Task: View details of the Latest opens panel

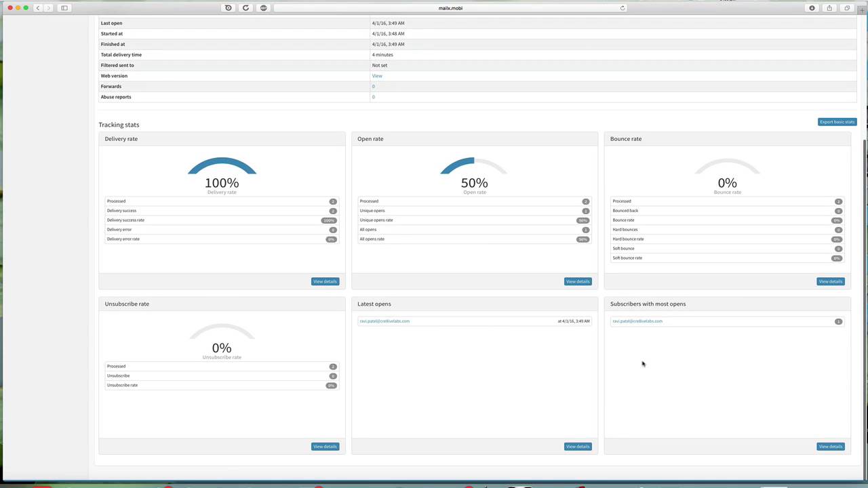Action: [578, 447]
